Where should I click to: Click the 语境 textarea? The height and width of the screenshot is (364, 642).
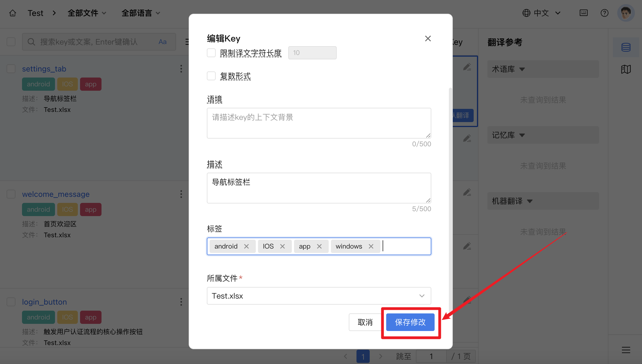(x=319, y=123)
